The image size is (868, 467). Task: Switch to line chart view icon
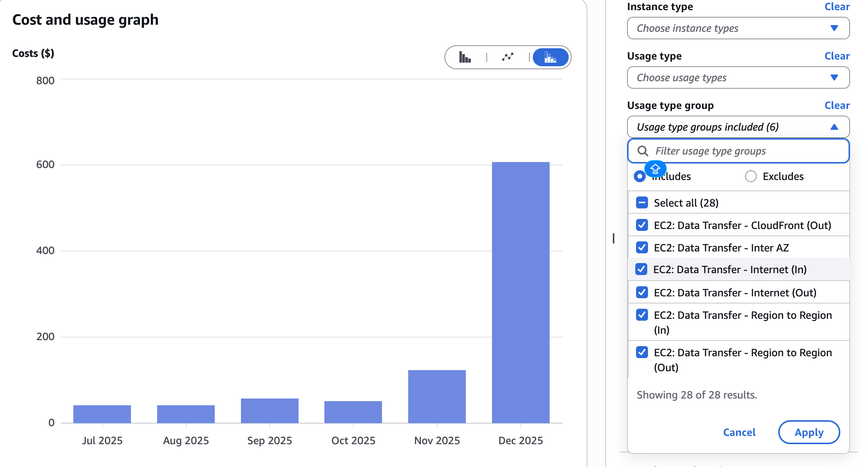coord(508,57)
